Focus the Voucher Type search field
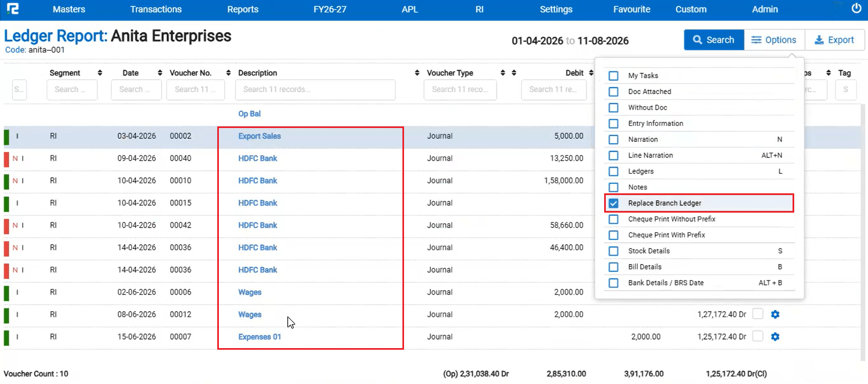868x384 pixels. [x=460, y=89]
